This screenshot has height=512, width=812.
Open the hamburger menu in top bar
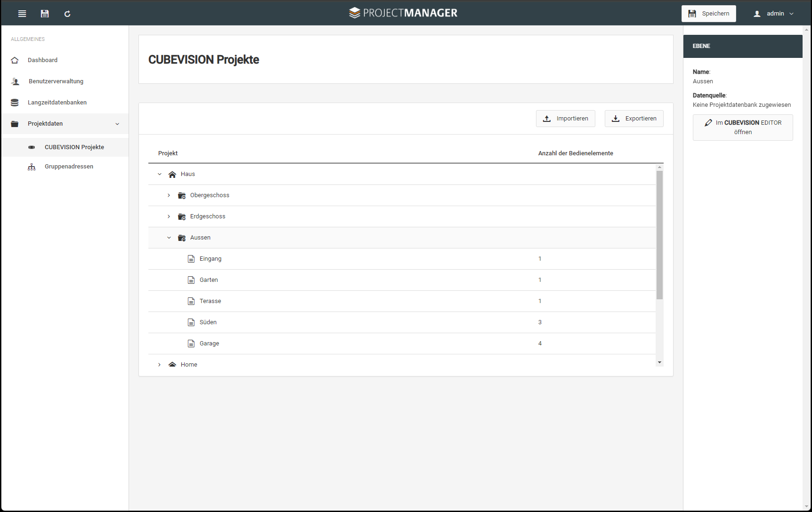[22, 14]
